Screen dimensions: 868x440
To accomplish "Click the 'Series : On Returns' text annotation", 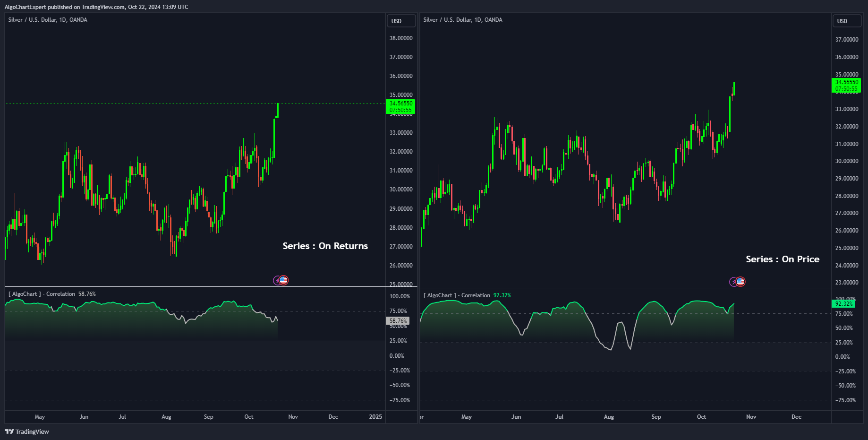I will point(325,246).
